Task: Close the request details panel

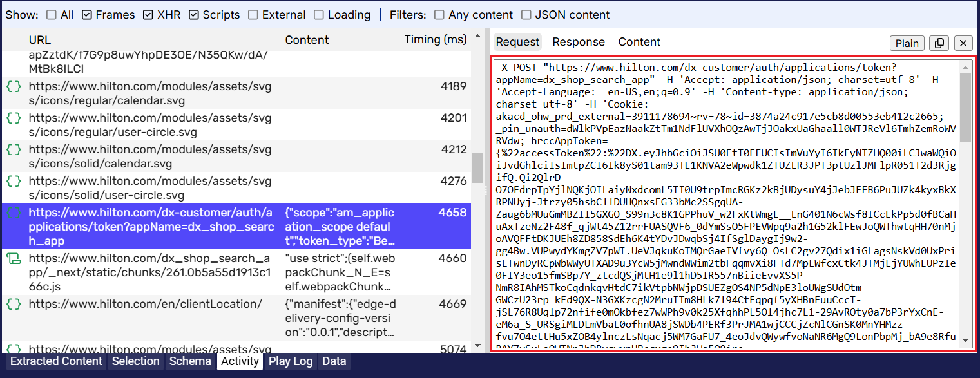Action: click(x=963, y=43)
